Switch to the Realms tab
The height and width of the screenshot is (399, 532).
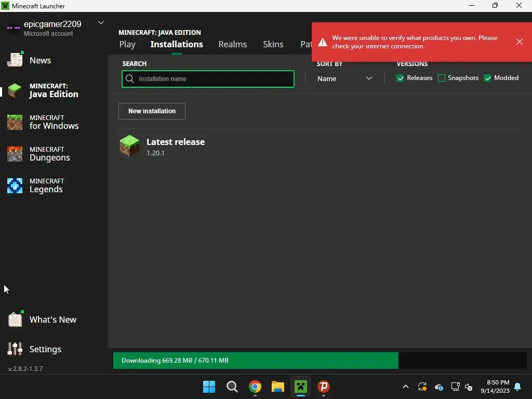(x=232, y=45)
